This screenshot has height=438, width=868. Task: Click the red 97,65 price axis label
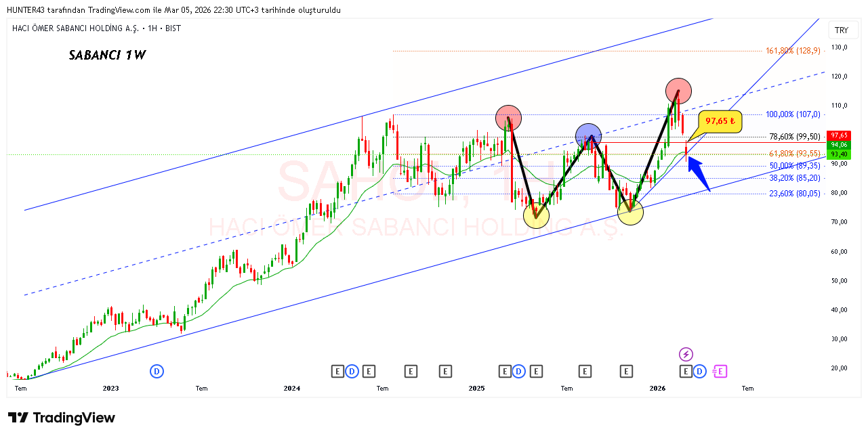839,135
